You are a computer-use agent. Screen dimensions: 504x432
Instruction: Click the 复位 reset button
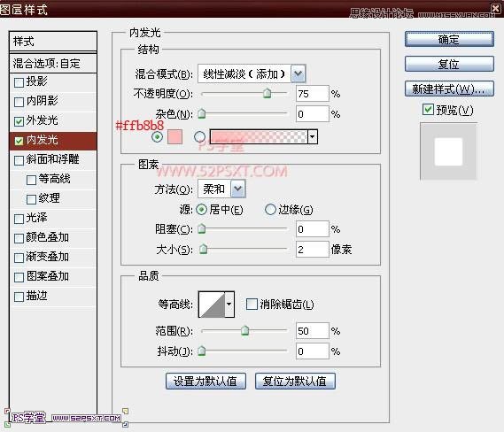click(x=449, y=64)
